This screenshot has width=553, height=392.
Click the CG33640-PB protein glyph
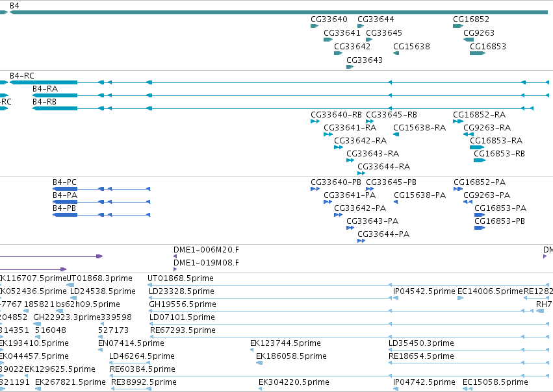tap(315, 189)
